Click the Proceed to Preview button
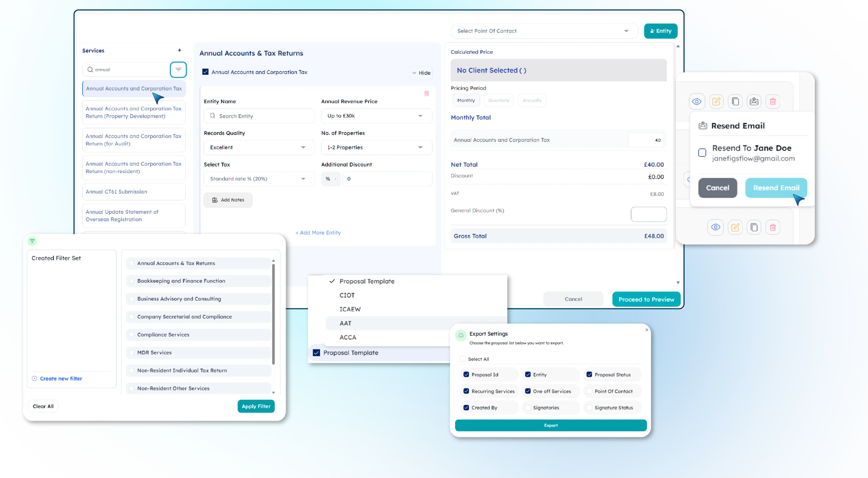 tap(646, 299)
